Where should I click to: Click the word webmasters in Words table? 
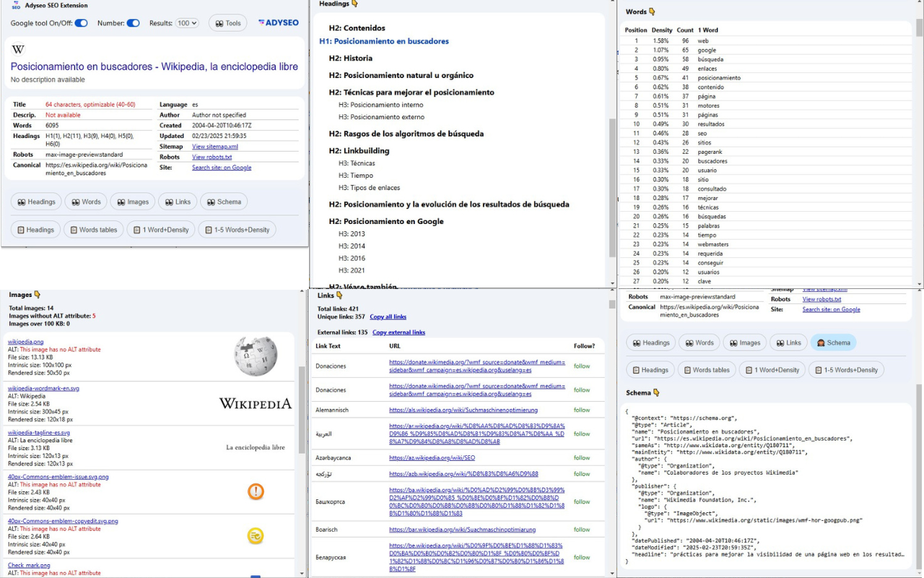(x=713, y=244)
